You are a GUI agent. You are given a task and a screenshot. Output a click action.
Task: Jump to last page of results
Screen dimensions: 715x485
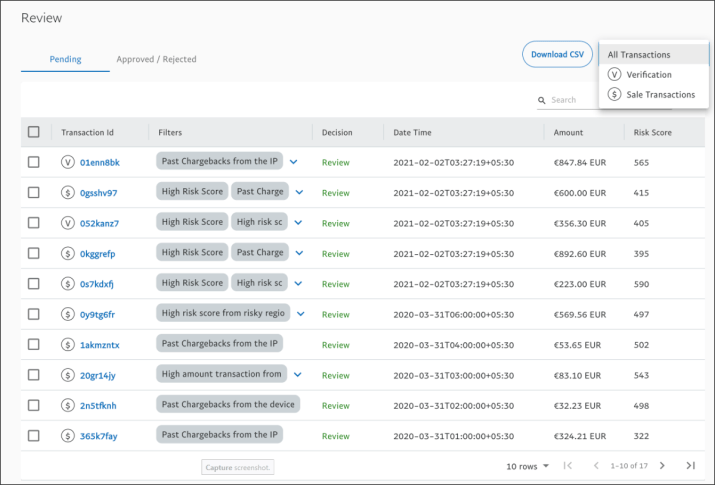690,466
